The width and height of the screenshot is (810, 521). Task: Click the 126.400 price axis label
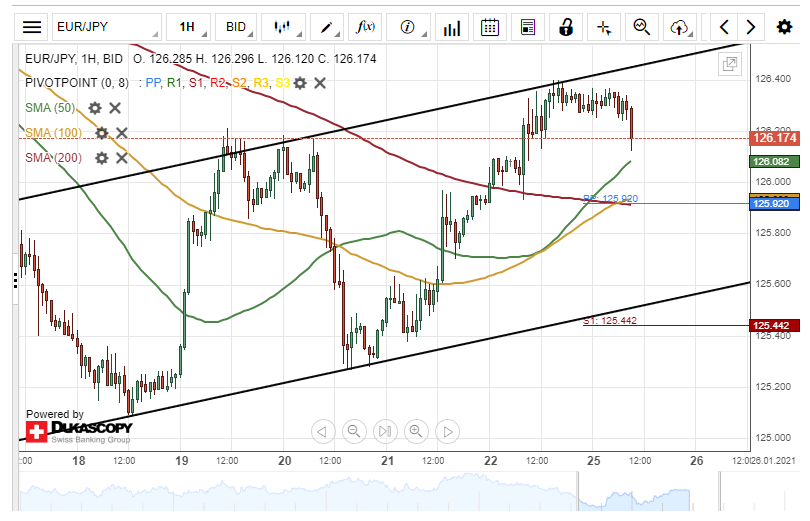point(773,79)
